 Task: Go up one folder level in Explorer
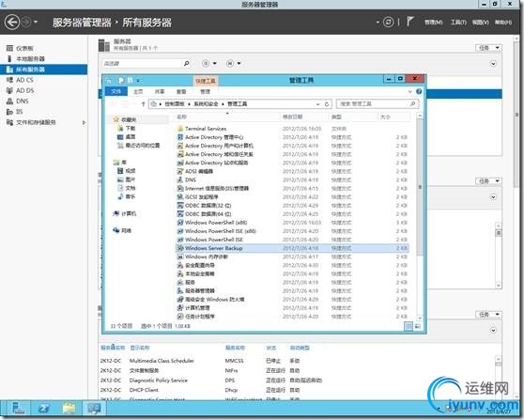click(144, 104)
